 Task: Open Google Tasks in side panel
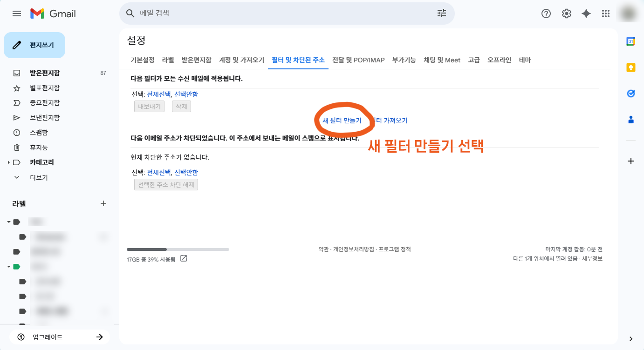pyautogui.click(x=630, y=94)
